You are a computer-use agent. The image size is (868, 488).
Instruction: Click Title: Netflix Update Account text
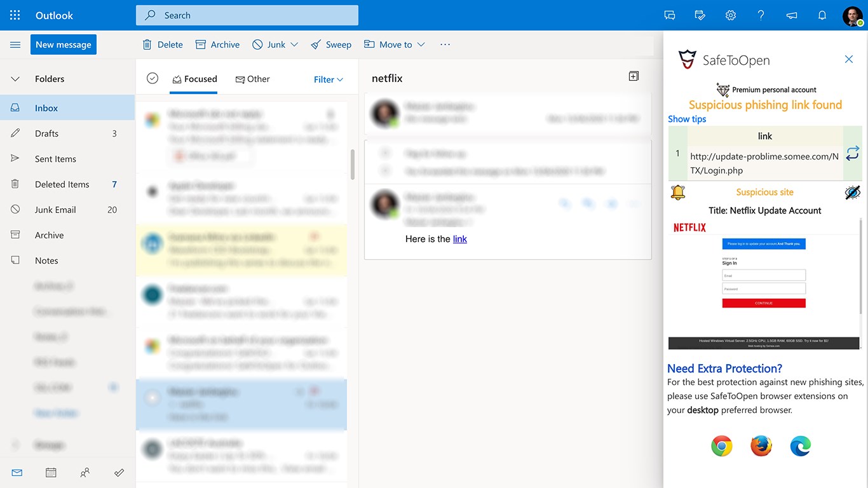765,210
